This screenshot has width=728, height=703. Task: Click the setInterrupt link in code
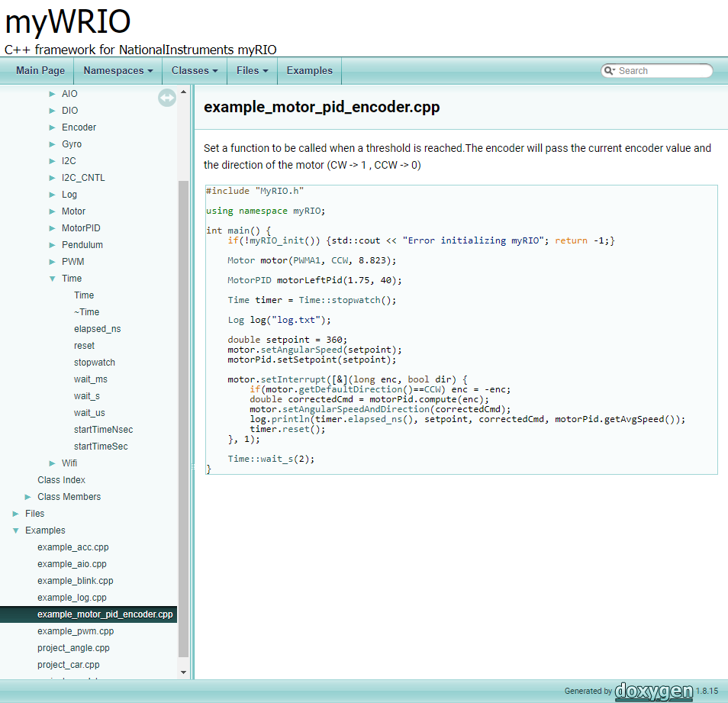293,379
